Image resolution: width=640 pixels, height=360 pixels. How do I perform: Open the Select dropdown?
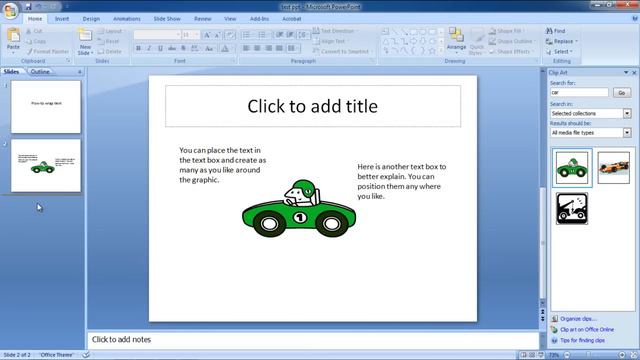click(x=559, y=52)
